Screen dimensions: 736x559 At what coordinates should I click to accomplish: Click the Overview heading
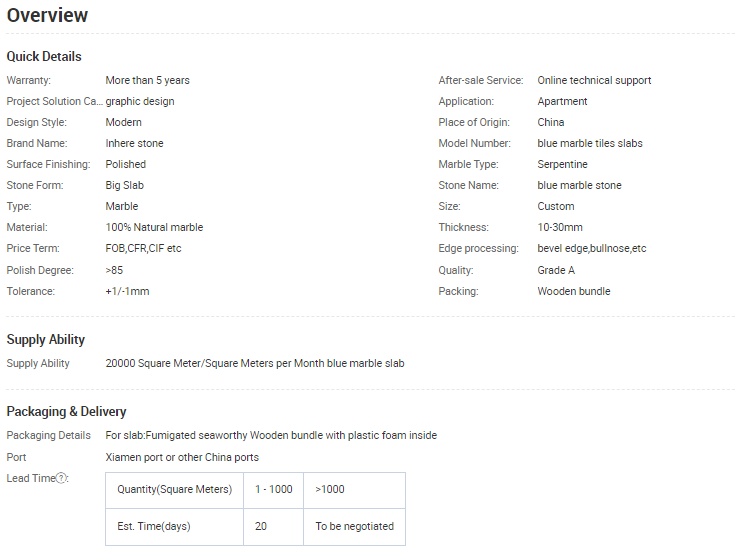point(47,16)
